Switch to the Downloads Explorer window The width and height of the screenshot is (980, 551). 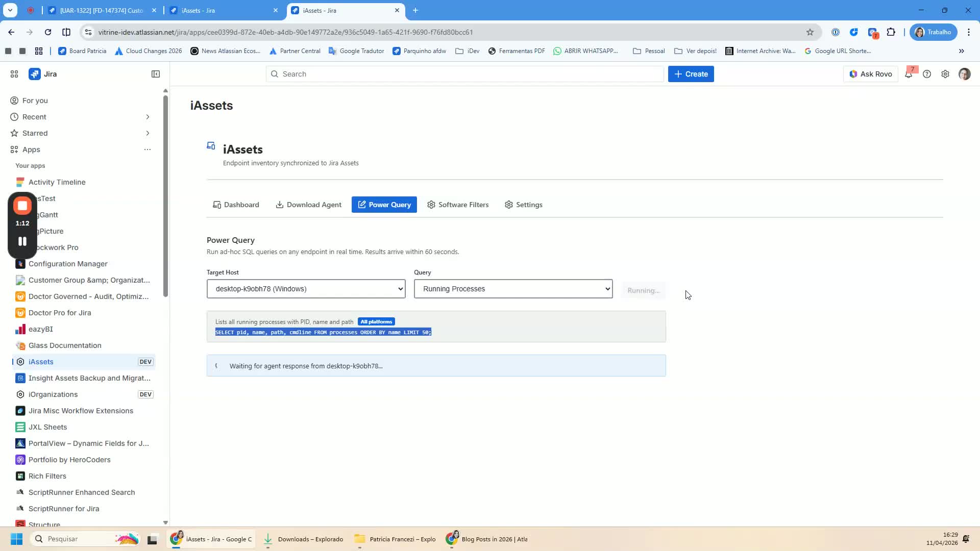point(303,539)
